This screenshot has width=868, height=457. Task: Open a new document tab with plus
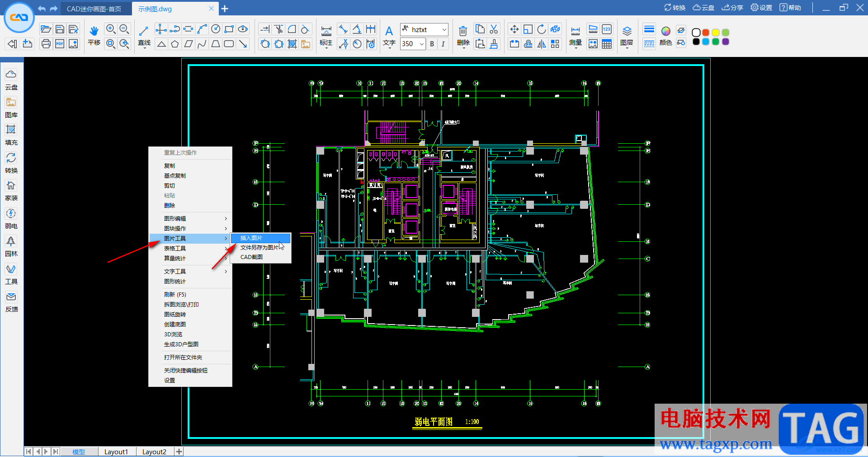coord(225,9)
